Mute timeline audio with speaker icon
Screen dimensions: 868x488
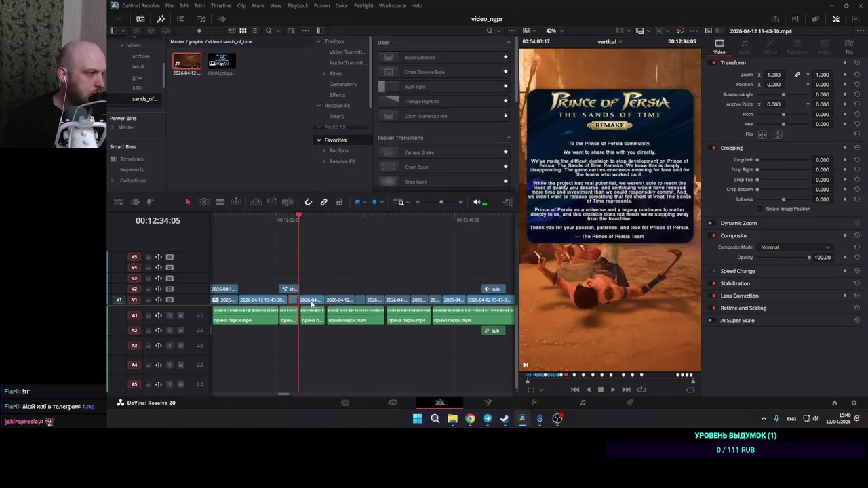[x=477, y=202]
